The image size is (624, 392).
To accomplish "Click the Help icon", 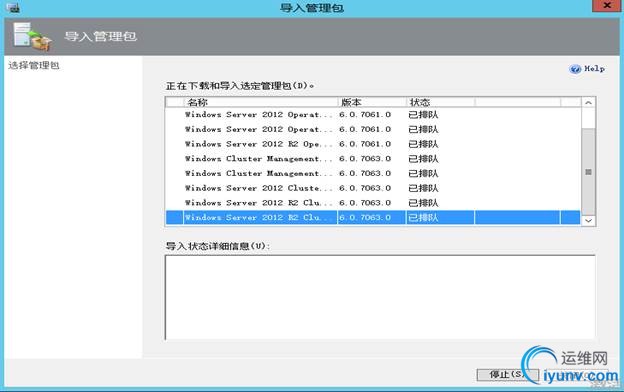I will tap(575, 69).
